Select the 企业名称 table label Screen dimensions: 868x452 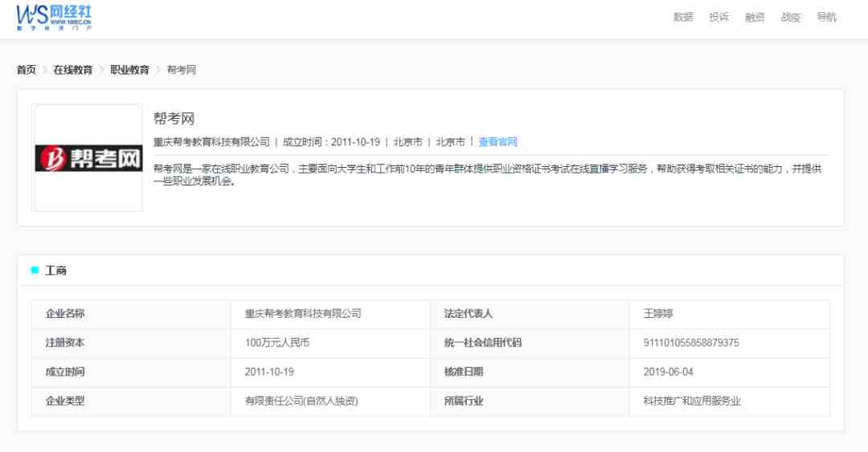[65, 314]
